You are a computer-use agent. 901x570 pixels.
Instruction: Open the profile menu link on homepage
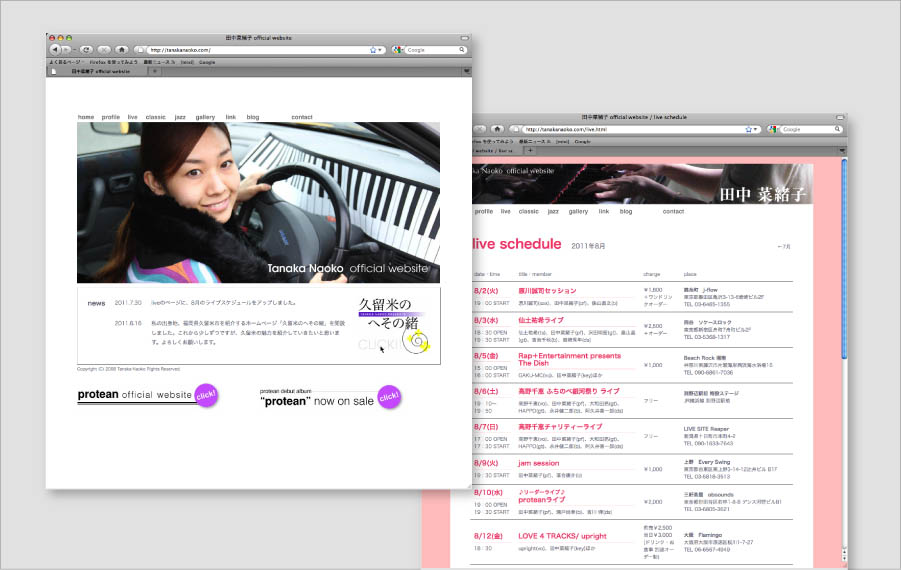click(111, 117)
